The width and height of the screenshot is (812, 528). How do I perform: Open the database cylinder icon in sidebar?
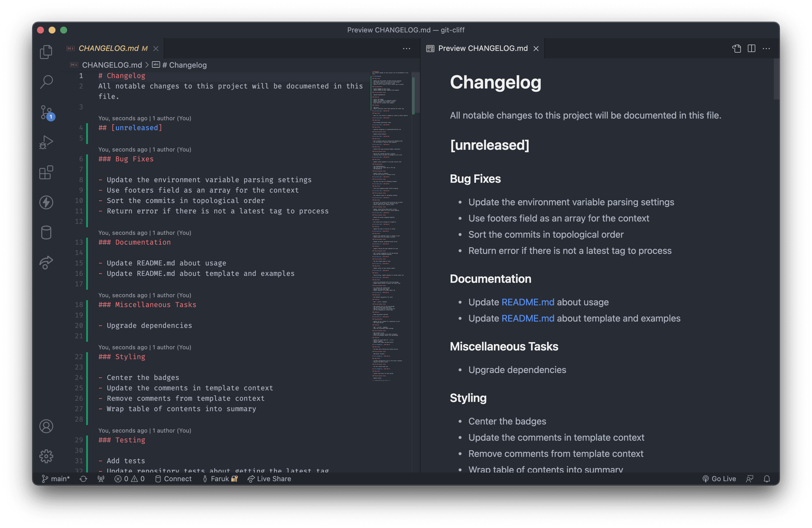(x=46, y=232)
